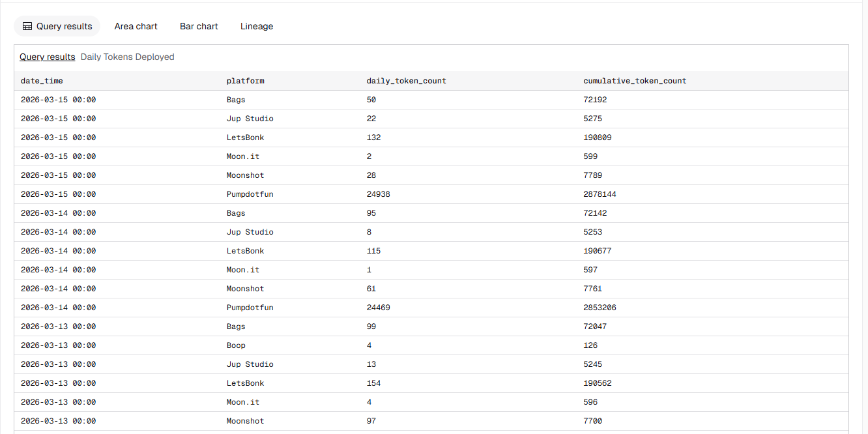Select the Boop platform cell
This screenshot has height=434, width=868.
tap(236, 345)
